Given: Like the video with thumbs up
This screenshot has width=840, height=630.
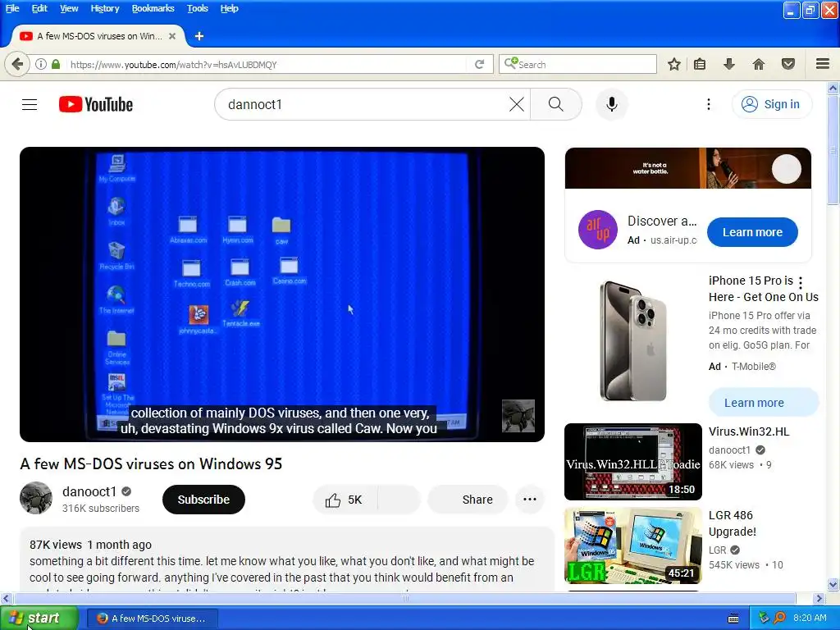Looking at the screenshot, I should coord(345,500).
